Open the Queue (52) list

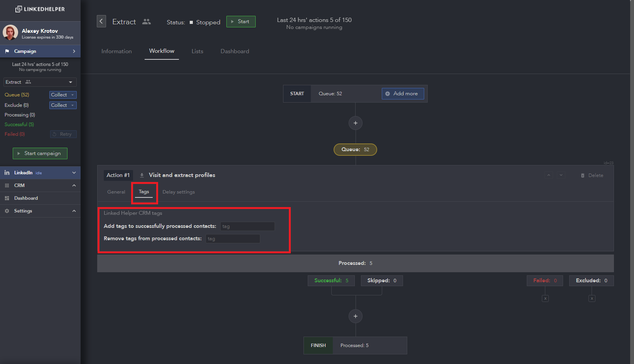tap(17, 95)
